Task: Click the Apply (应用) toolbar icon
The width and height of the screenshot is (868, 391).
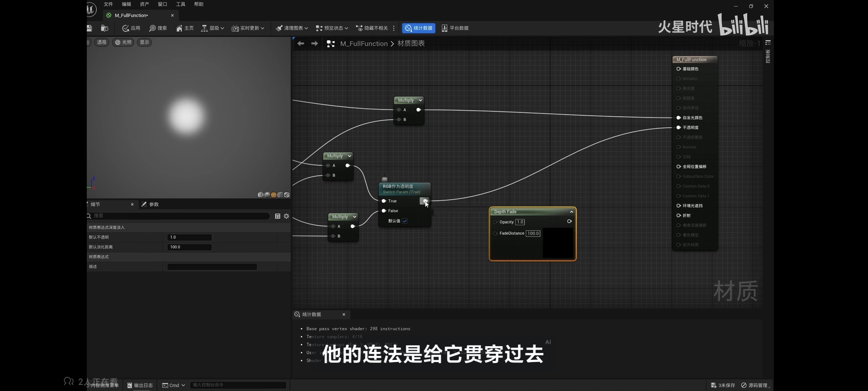Action: point(126,28)
